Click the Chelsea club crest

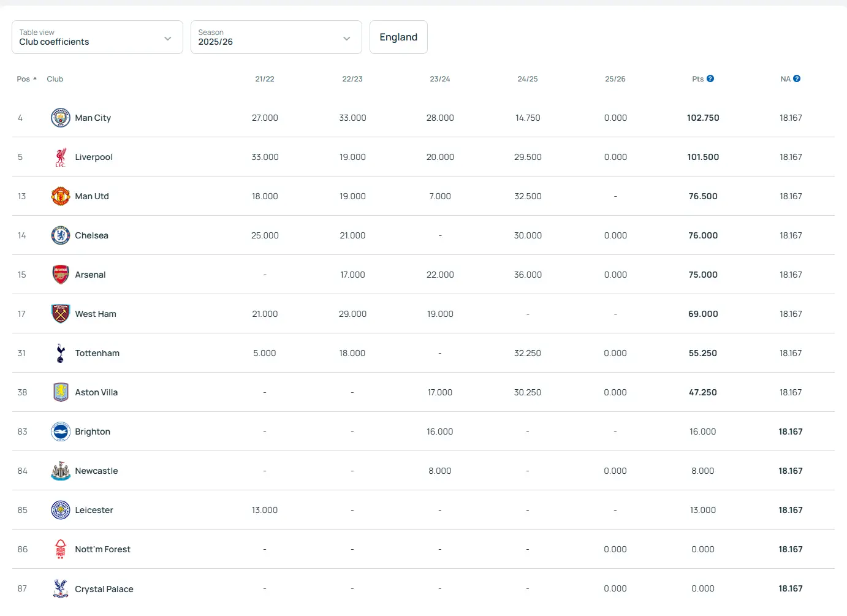pyautogui.click(x=60, y=235)
